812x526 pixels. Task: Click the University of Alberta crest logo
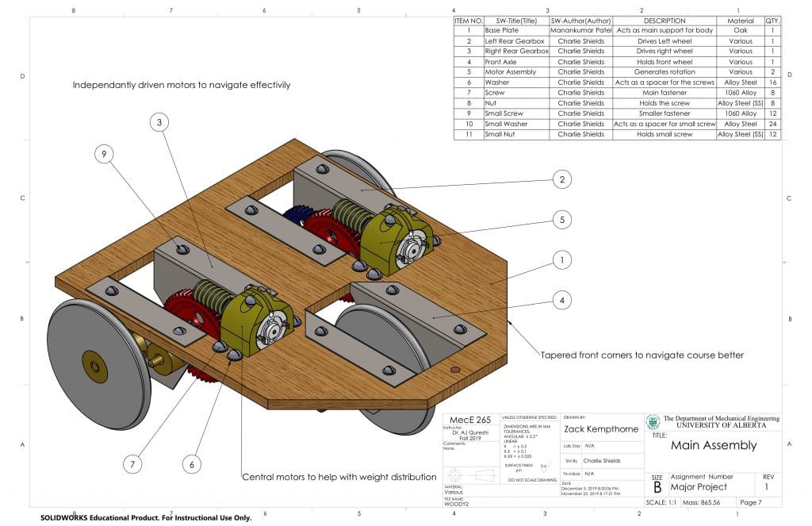[x=653, y=423]
